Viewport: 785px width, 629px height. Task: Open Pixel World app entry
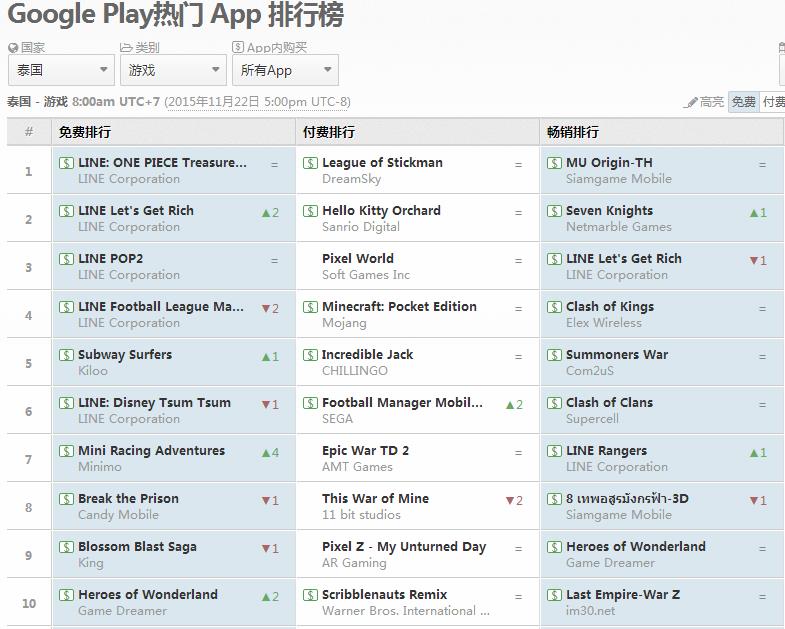pos(358,258)
